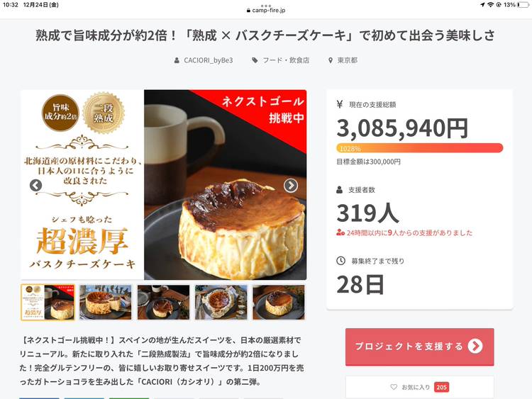Screen dimensions: 532x399
Task: Tap the camp-fire.jp address bar
Action: point(266,11)
